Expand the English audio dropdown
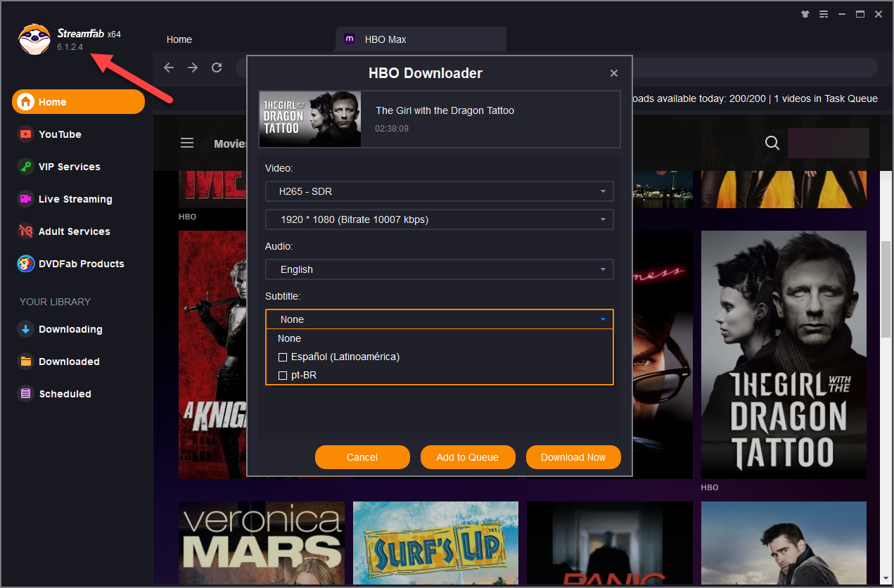This screenshot has width=894, height=588. pyautogui.click(x=439, y=269)
